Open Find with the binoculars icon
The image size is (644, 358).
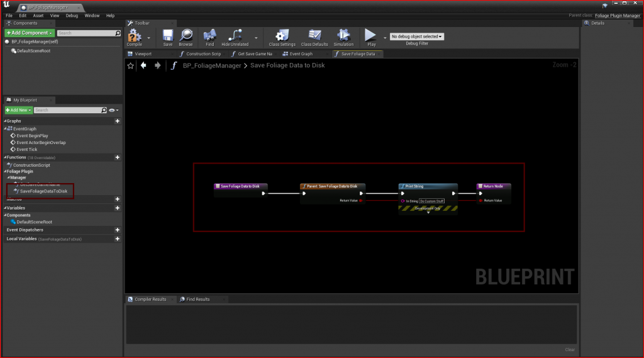point(209,36)
